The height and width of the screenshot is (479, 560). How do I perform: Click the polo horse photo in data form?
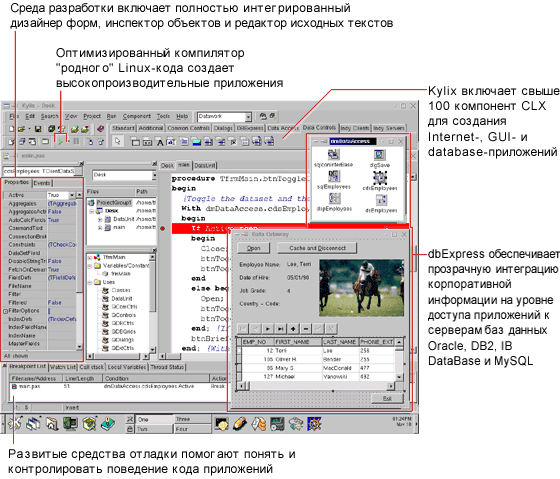tap(361, 288)
